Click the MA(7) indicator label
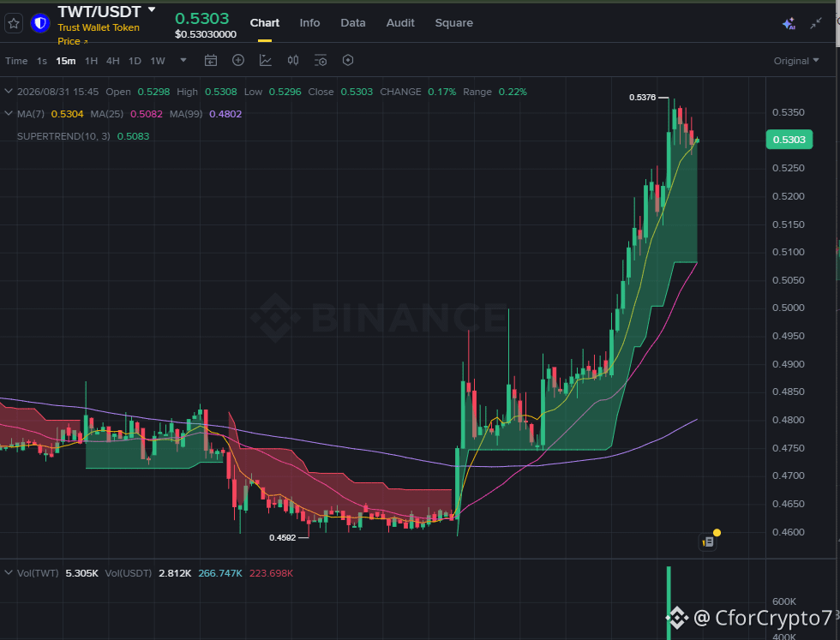 pos(31,114)
